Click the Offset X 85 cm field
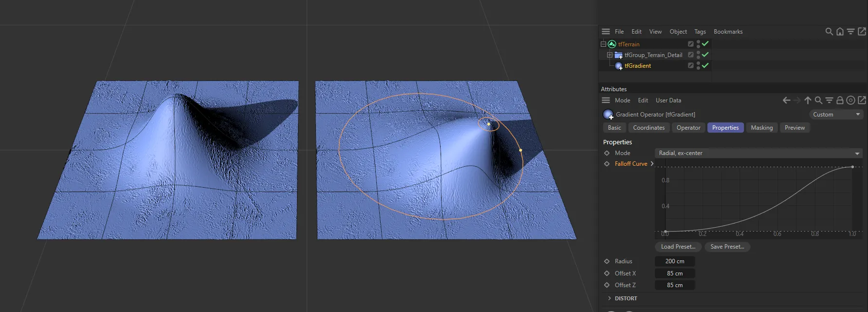Image resolution: width=868 pixels, height=312 pixels. [x=675, y=273]
